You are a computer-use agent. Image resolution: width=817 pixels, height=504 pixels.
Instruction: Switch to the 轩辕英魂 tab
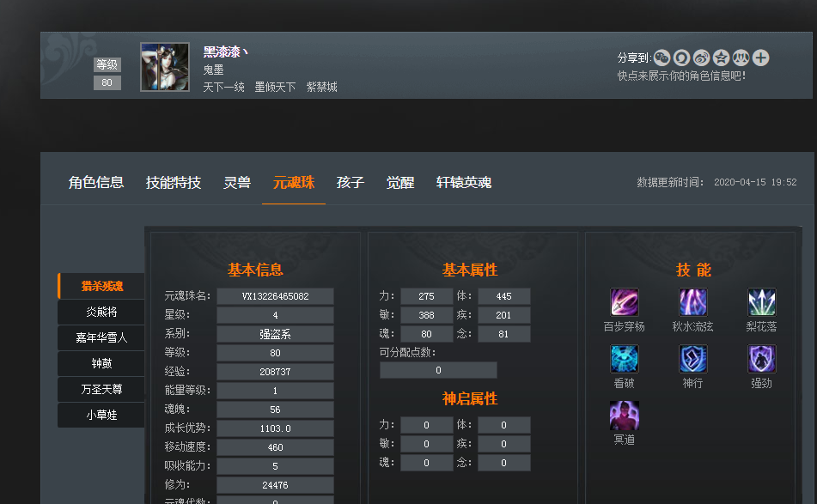(x=464, y=182)
